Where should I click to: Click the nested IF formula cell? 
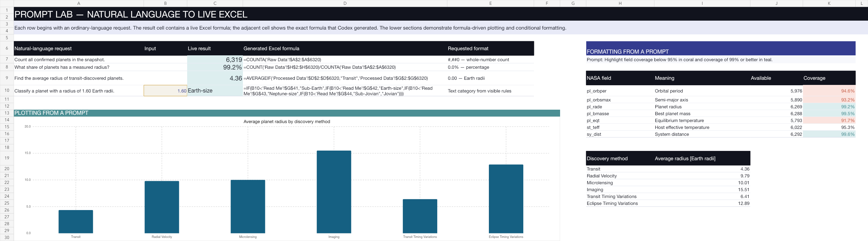coord(345,91)
